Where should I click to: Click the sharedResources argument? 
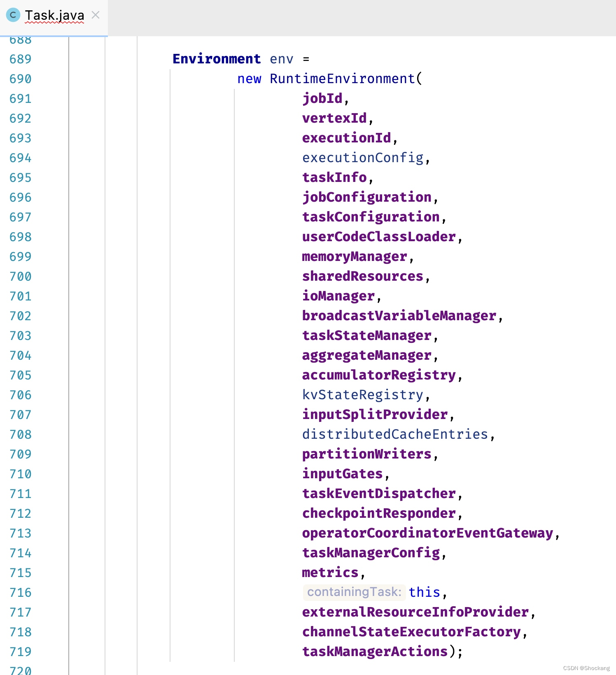[x=363, y=277]
